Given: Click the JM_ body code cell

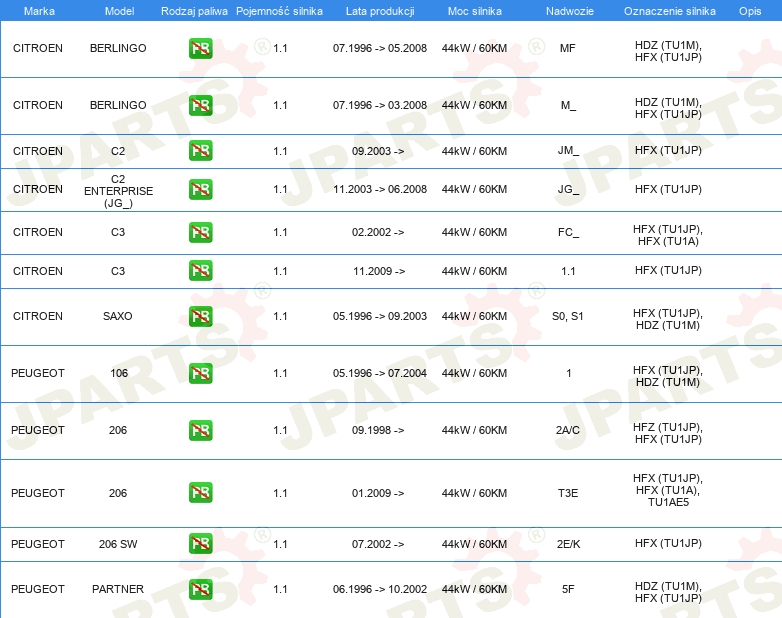Looking at the screenshot, I should (x=569, y=151).
